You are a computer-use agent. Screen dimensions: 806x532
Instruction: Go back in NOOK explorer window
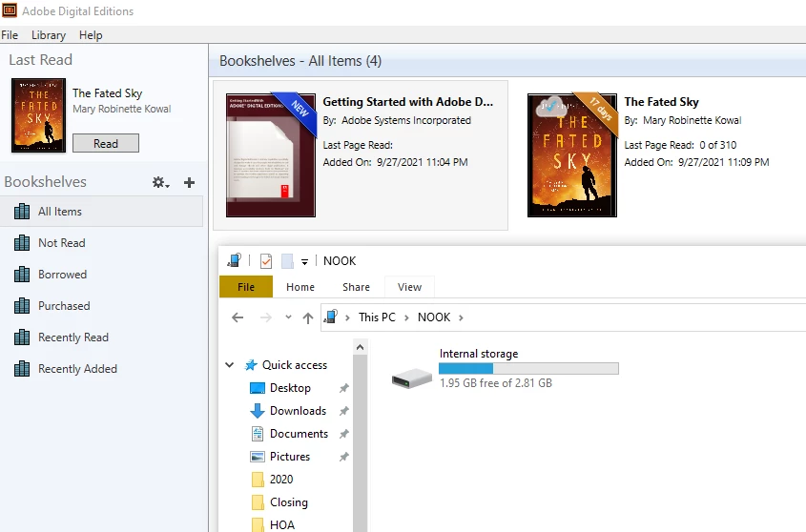pos(238,317)
